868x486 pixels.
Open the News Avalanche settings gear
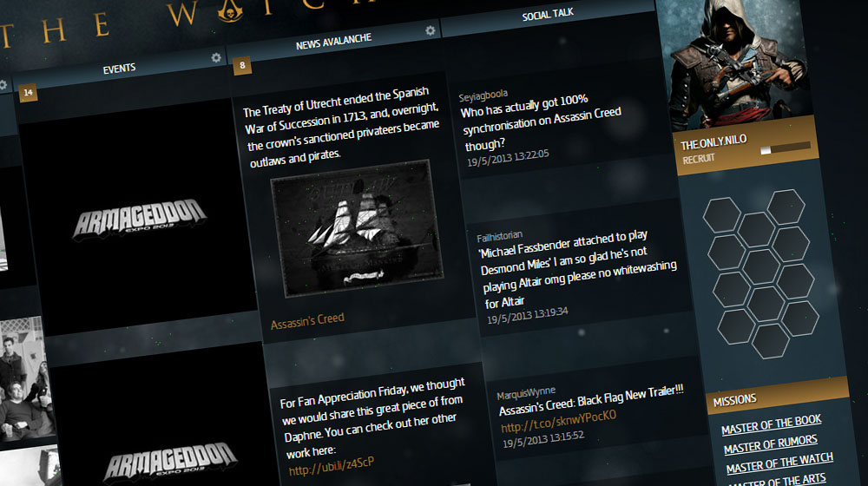pos(431,30)
